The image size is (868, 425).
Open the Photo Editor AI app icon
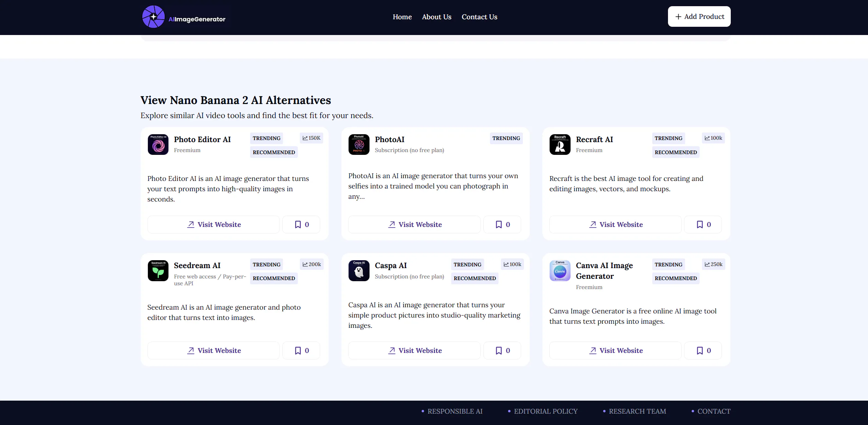[x=158, y=145]
